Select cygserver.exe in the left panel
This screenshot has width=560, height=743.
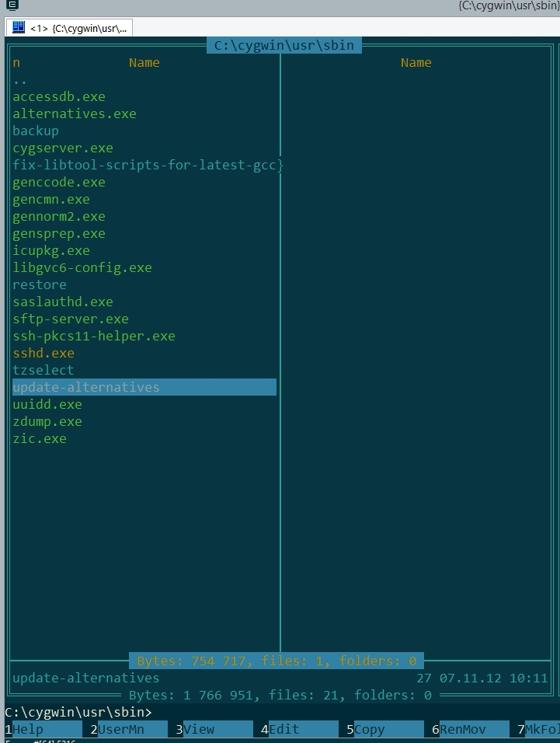click(63, 148)
